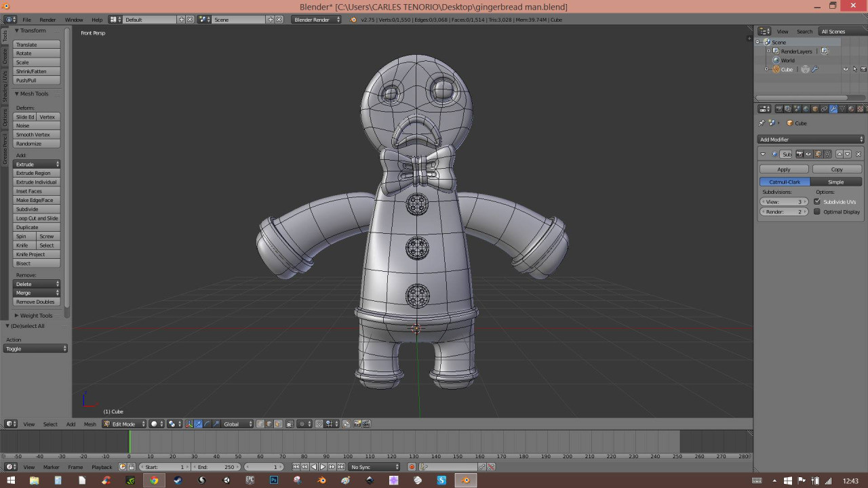Switch the modifier to Simple subdivision
The width and height of the screenshot is (868, 488).
point(836,182)
